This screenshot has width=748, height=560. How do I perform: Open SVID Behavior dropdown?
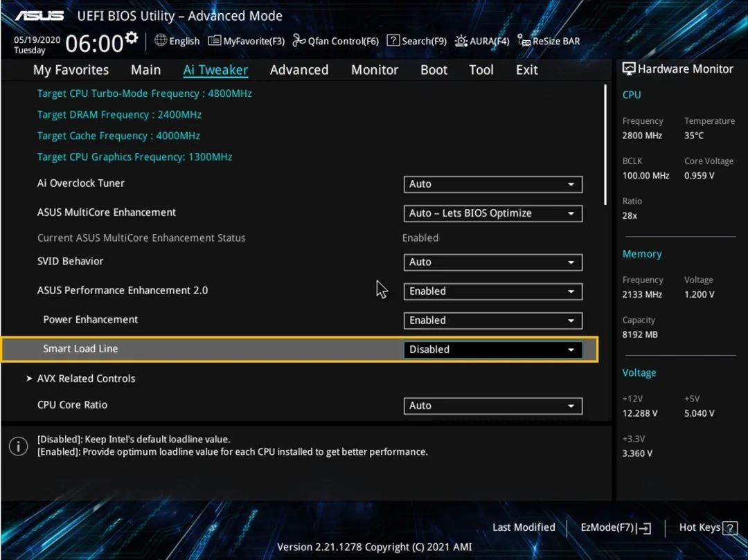[x=493, y=262]
